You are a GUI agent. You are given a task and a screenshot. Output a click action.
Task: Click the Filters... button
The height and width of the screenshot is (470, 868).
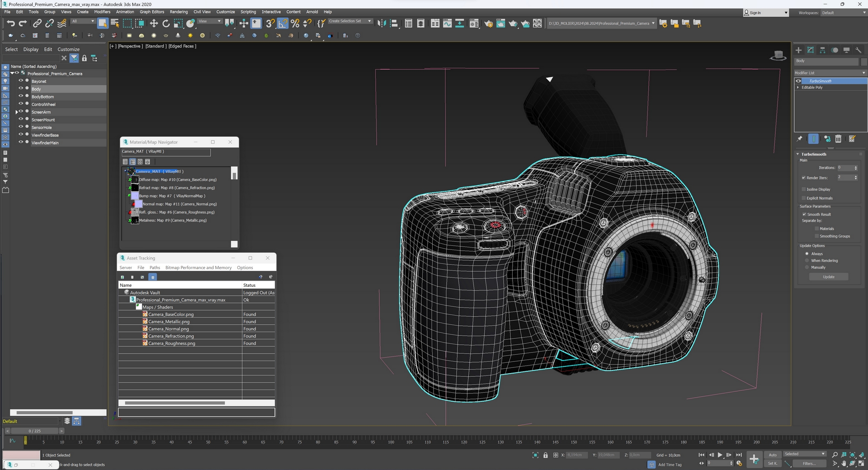[809, 463]
